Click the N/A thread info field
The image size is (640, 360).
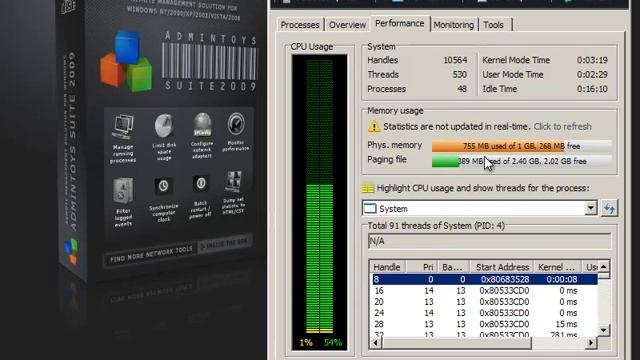(x=489, y=241)
